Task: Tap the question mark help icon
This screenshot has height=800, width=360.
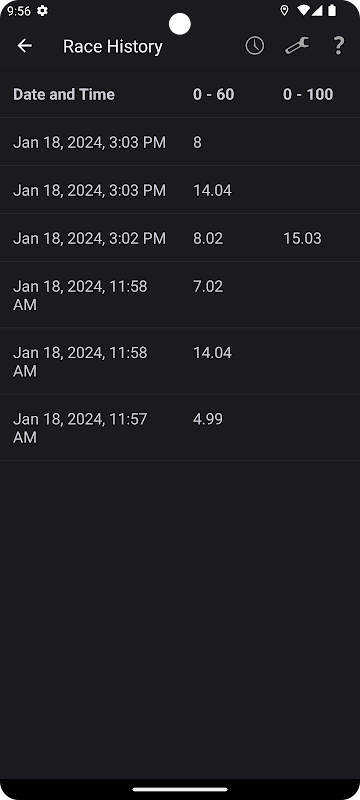Action: pos(339,46)
